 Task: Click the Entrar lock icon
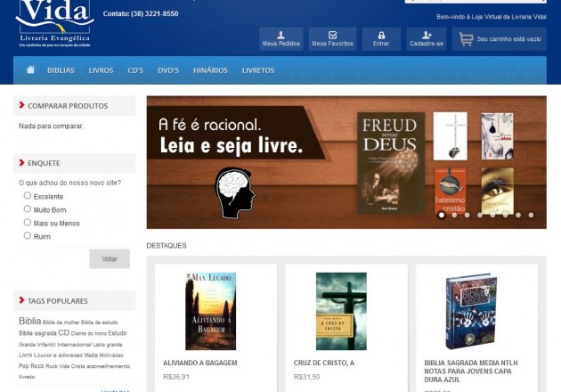[x=381, y=35]
